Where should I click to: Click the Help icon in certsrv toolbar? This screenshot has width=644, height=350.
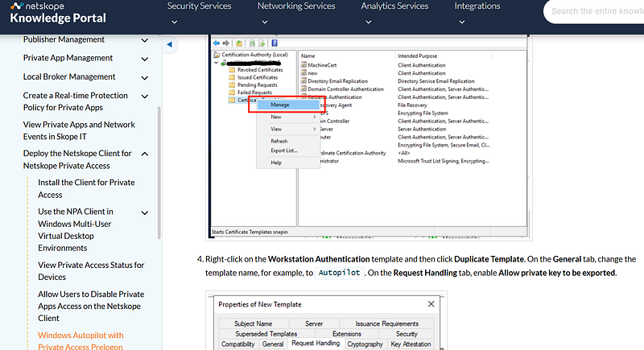275,43
